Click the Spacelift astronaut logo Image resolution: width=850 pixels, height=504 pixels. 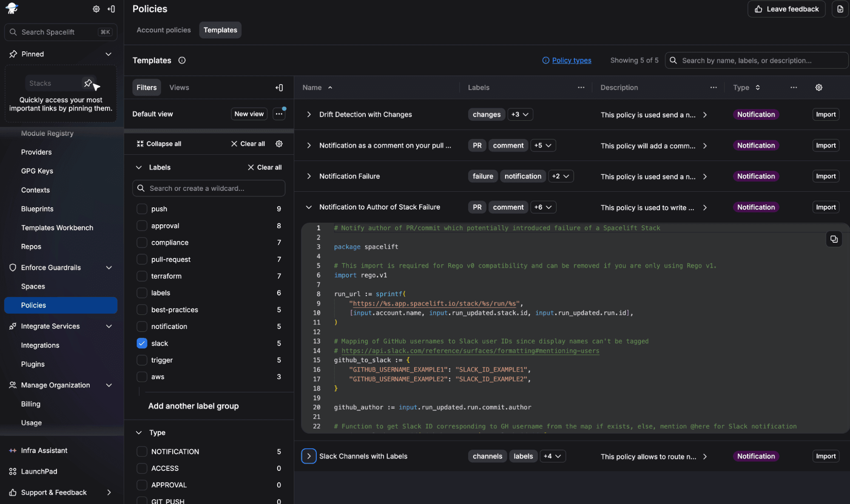[12, 8]
